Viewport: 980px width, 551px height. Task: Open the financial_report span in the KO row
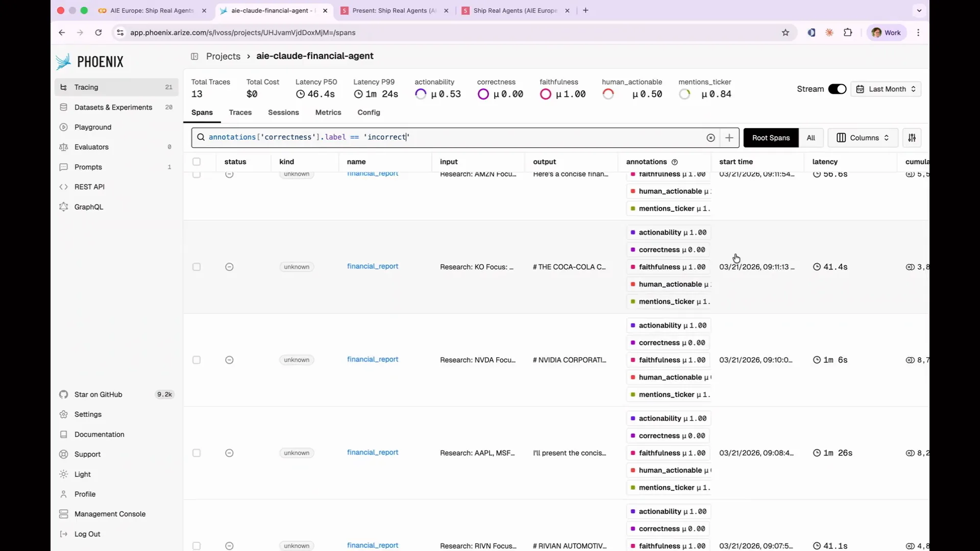pos(373,266)
